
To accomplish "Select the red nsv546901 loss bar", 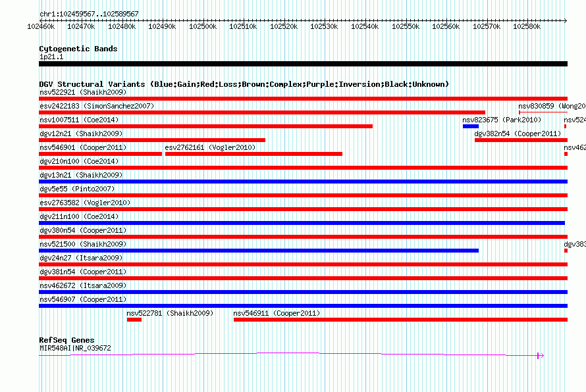I will 101,154.
